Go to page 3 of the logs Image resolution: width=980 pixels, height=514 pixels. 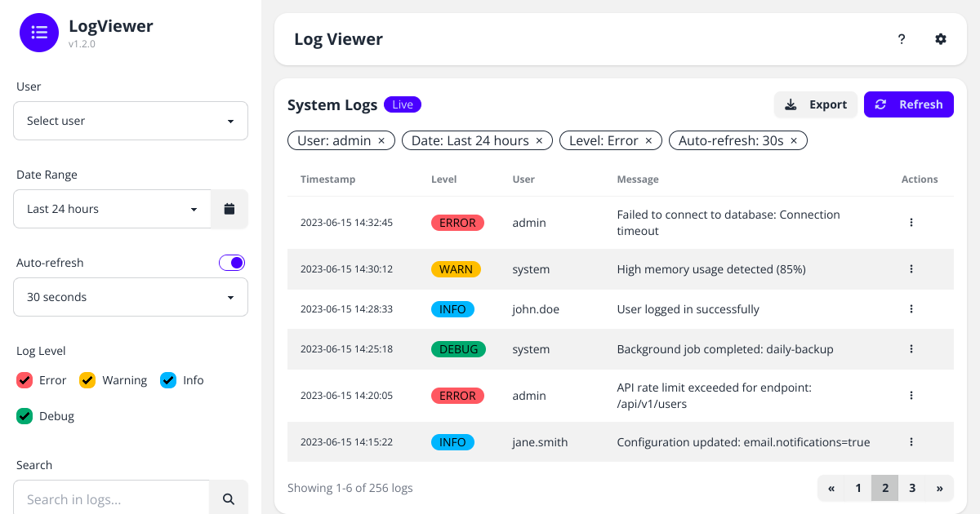tap(912, 487)
